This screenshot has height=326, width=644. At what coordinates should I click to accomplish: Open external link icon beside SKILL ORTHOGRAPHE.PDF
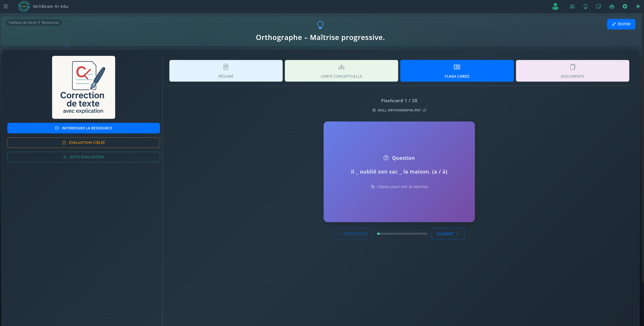click(x=424, y=110)
